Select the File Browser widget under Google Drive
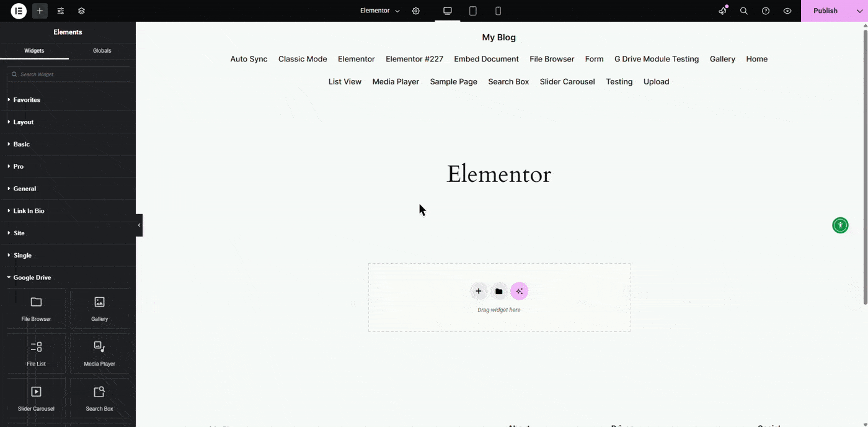The height and width of the screenshot is (427, 868). point(35,308)
